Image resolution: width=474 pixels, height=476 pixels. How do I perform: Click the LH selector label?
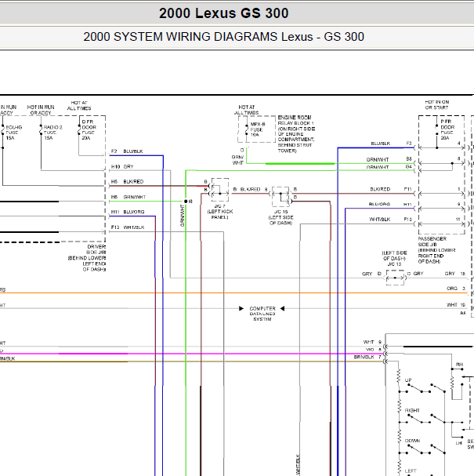pos(458,443)
